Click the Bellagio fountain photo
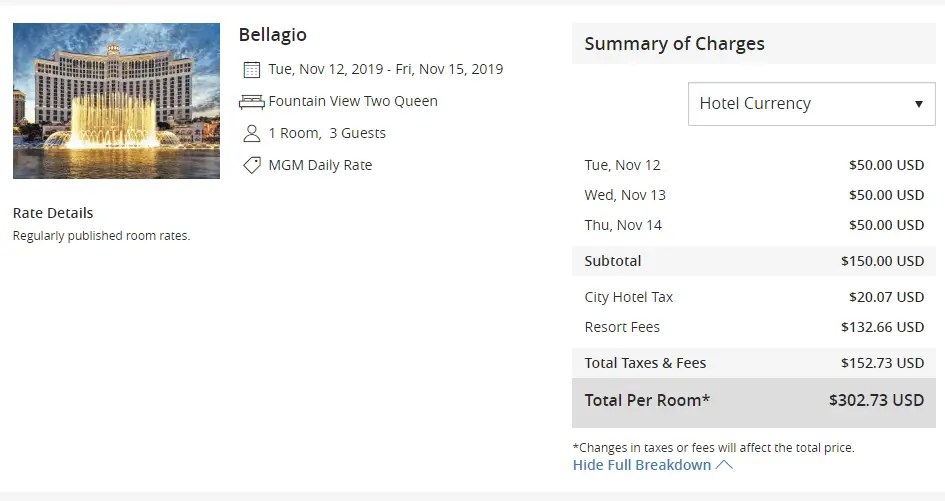Viewport: 945px width, 501px height. pos(116,101)
